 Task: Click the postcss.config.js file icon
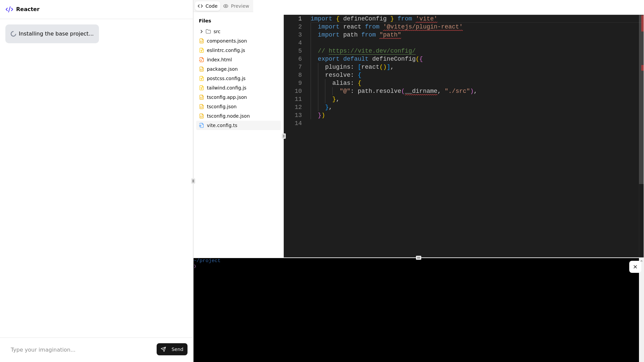click(202, 78)
